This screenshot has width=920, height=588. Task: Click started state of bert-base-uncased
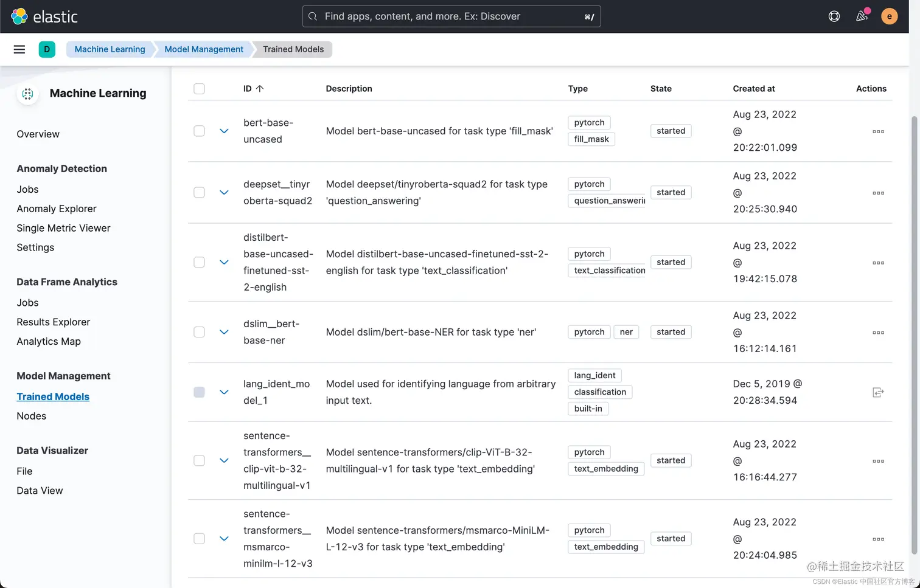[671, 131]
